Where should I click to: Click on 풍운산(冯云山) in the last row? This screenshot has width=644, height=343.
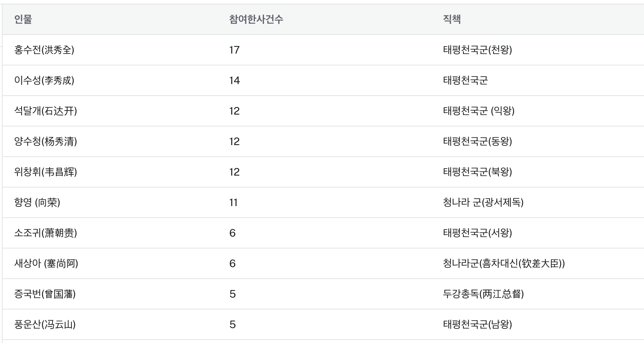tap(45, 324)
